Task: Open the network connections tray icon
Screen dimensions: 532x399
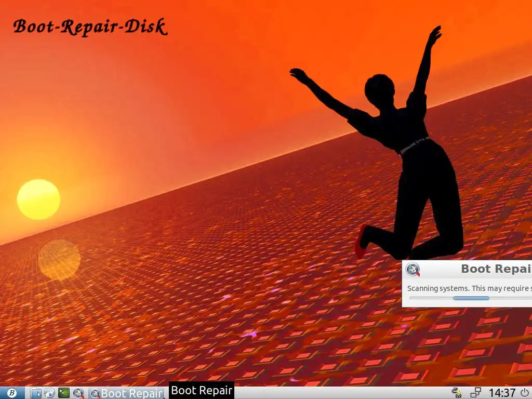Action: 476,393
